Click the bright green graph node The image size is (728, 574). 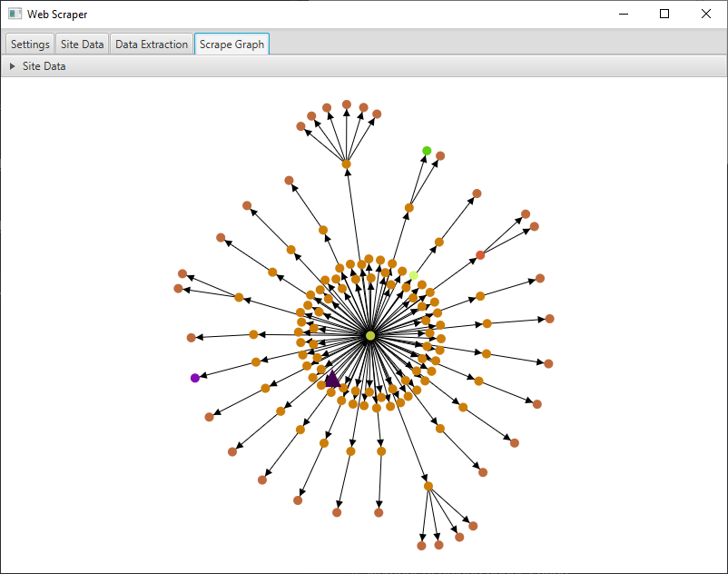(x=427, y=151)
